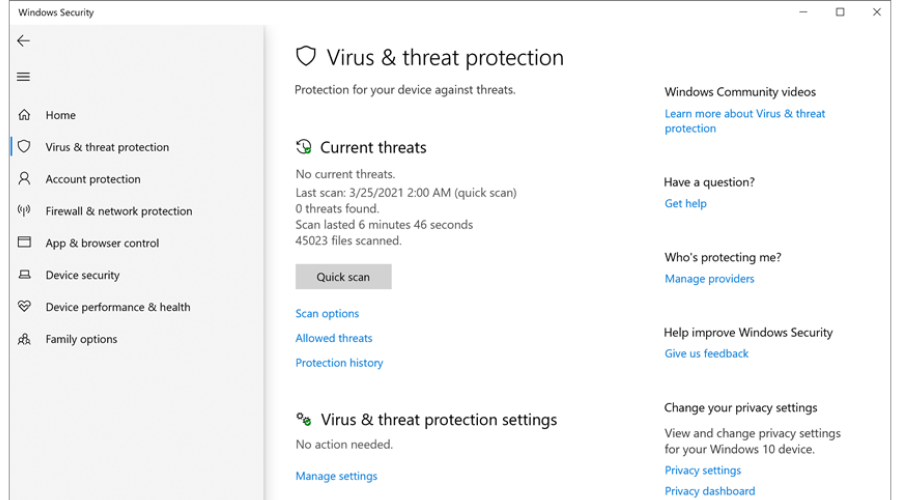Screen dimensions: 900x500
Task: Select the shield icon for Virus & threat protection
Action: click(24, 146)
